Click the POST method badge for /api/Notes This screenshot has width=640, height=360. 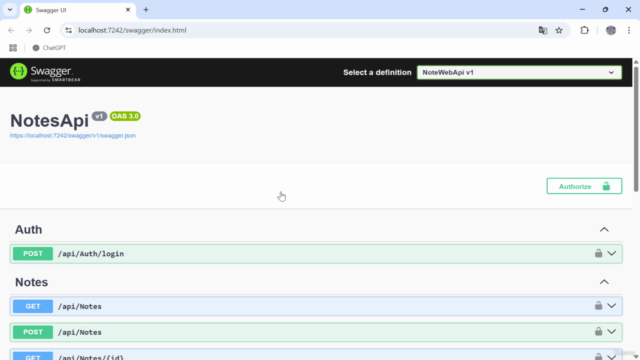33,332
